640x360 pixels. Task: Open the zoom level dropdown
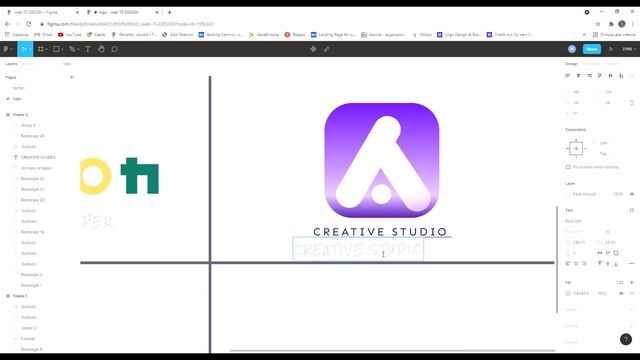coord(629,49)
